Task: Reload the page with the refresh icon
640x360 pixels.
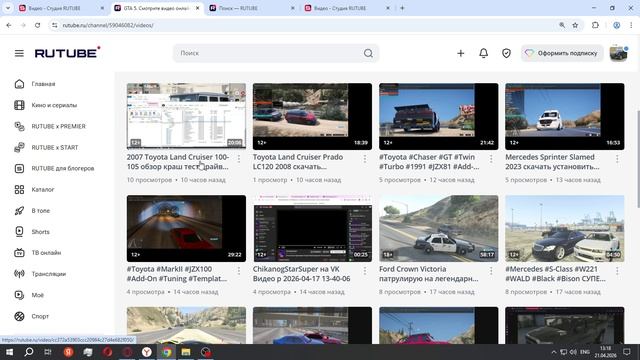Action: click(37, 25)
